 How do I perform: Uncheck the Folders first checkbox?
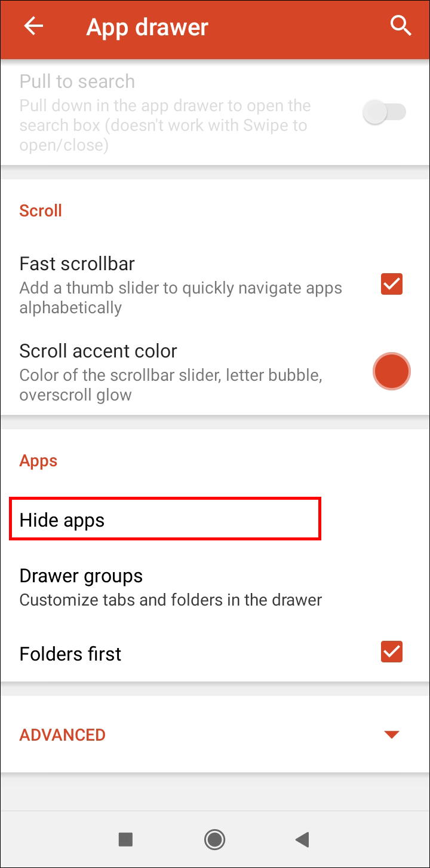point(392,652)
